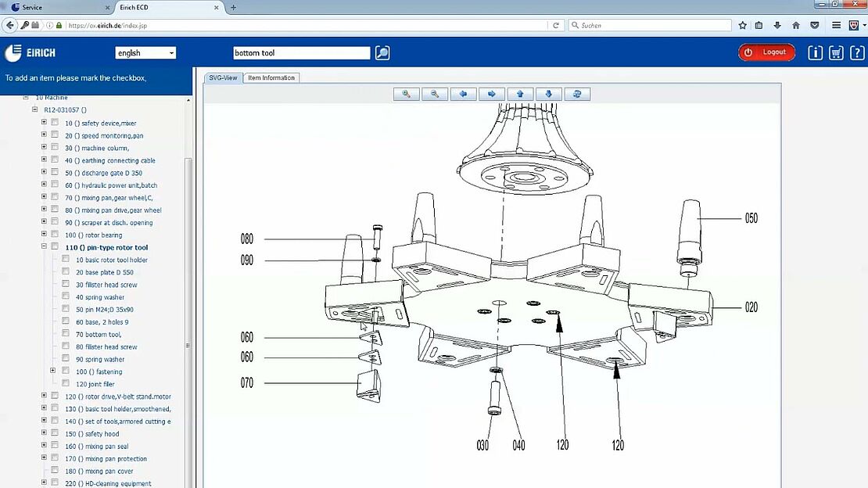Click the zoom in magnifier button
Viewport: 868px width, 488px height.
point(407,94)
